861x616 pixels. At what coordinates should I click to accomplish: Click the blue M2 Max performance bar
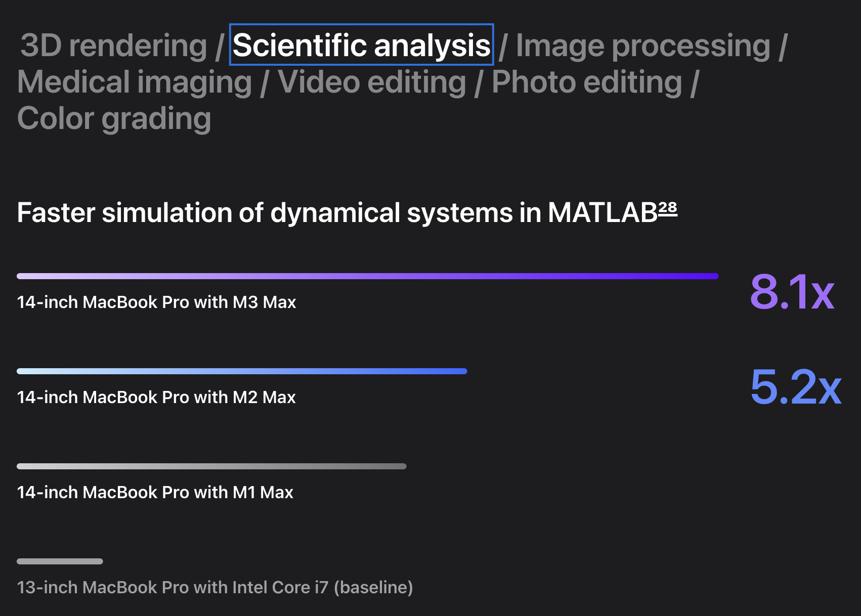coord(242,371)
